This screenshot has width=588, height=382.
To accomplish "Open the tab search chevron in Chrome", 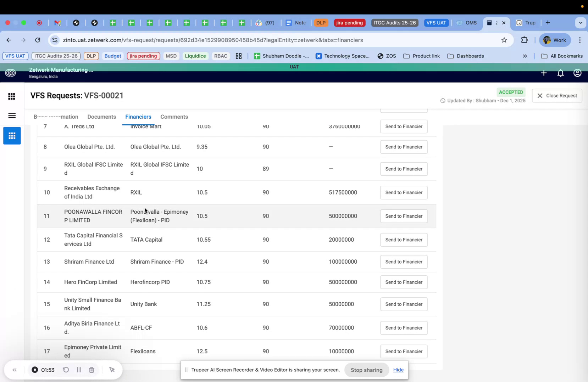I will click(x=581, y=23).
